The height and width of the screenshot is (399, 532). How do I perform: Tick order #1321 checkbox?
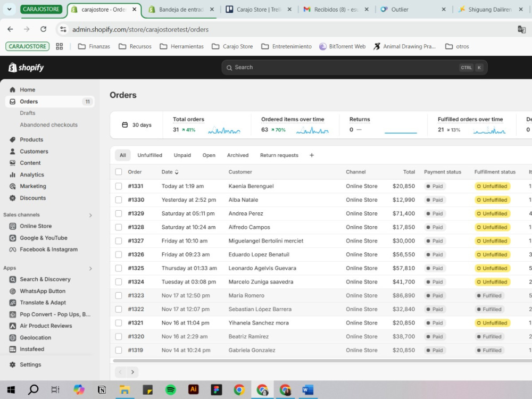click(x=119, y=323)
